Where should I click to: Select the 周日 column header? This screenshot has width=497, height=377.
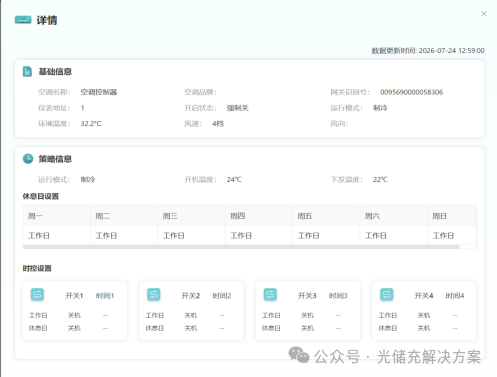pyautogui.click(x=452, y=216)
